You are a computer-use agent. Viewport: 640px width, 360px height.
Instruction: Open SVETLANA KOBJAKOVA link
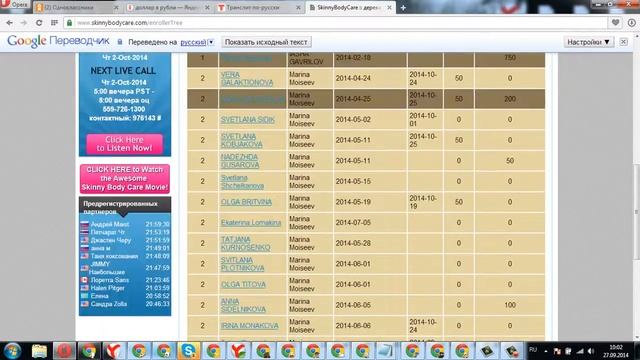coord(242,140)
